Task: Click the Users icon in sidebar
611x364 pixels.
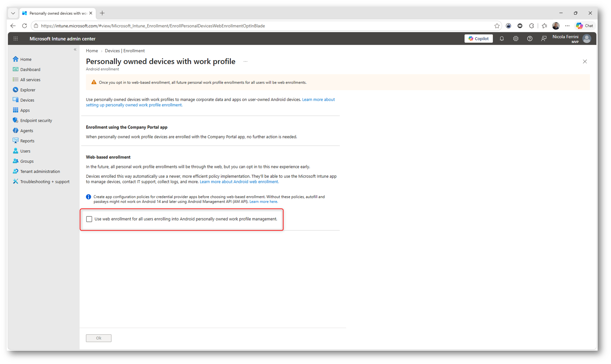Action: tap(15, 151)
